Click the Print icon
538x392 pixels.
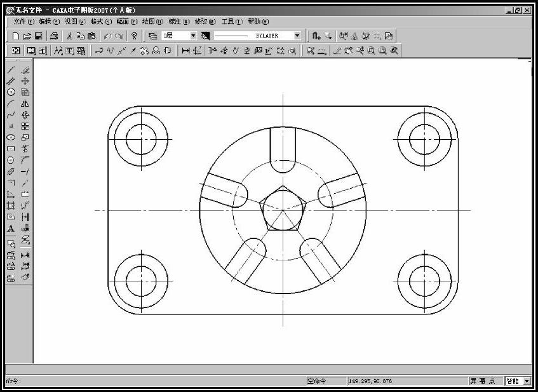(x=54, y=36)
